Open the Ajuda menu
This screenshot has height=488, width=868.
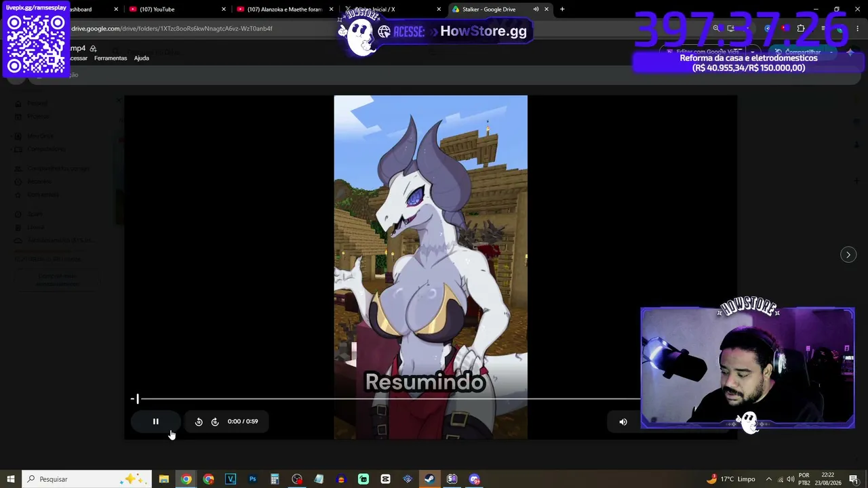click(142, 58)
